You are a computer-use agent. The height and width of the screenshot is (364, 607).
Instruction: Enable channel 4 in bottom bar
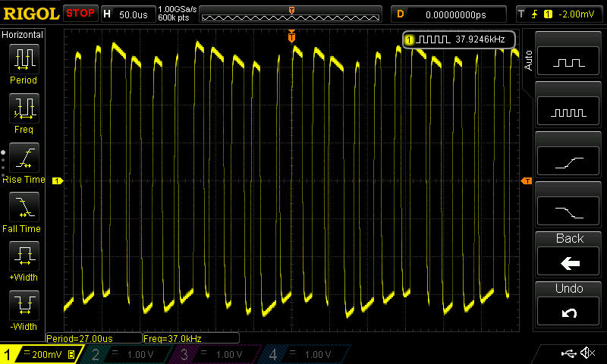[x=305, y=355]
